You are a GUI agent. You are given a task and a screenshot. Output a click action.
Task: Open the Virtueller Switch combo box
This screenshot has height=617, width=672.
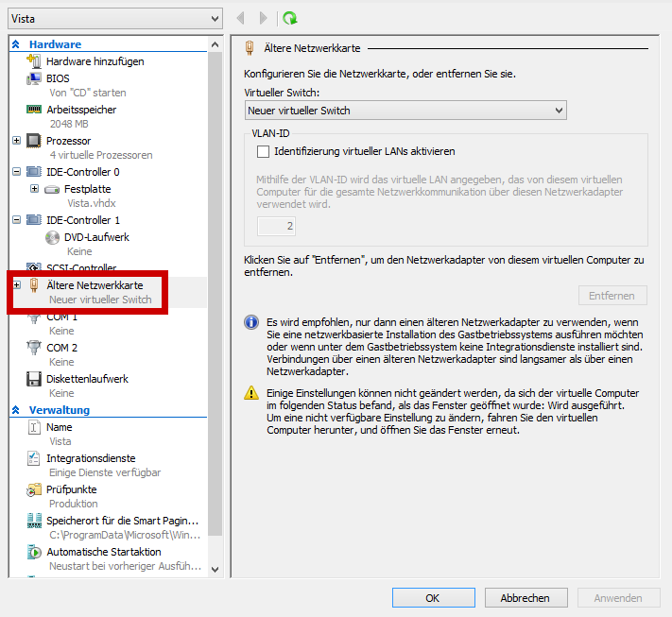(405, 111)
